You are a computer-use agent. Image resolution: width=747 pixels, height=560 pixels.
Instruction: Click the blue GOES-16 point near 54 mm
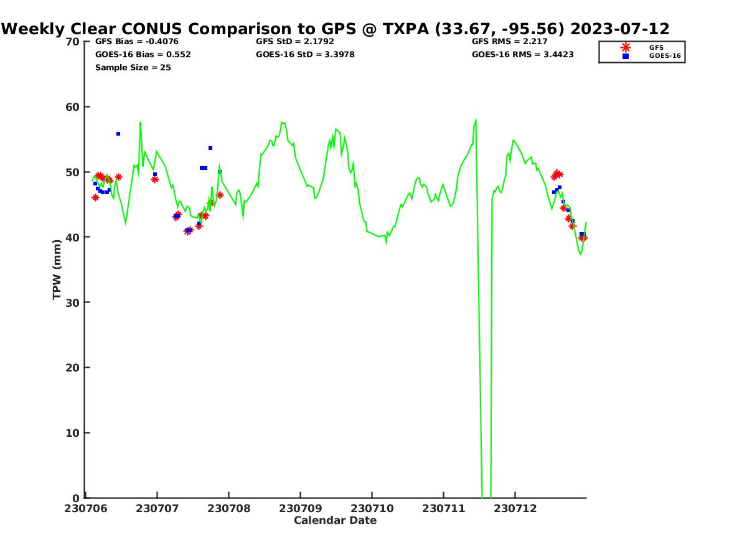click(x=210, y=148)
